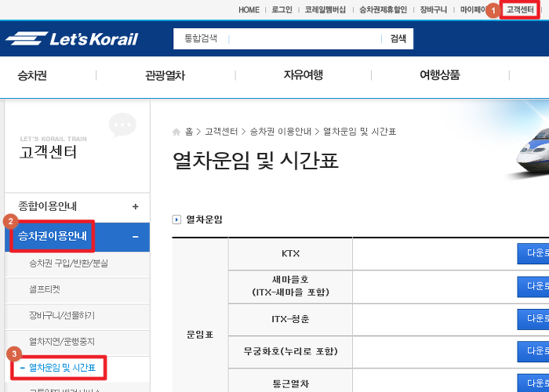Image resolution: width=549 pixels, height=392 pixels.
Task: Click the 열차운임 및 시간표 page title
Action: point(256,161)
